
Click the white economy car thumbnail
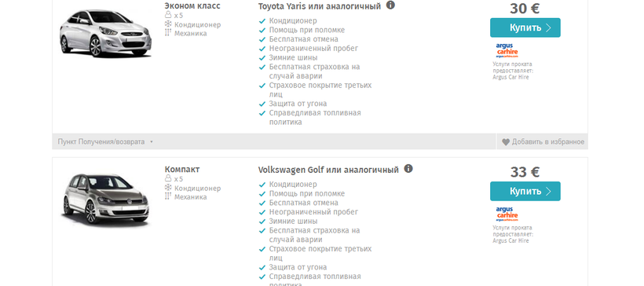pyautogui.click(x=105, y=33)
